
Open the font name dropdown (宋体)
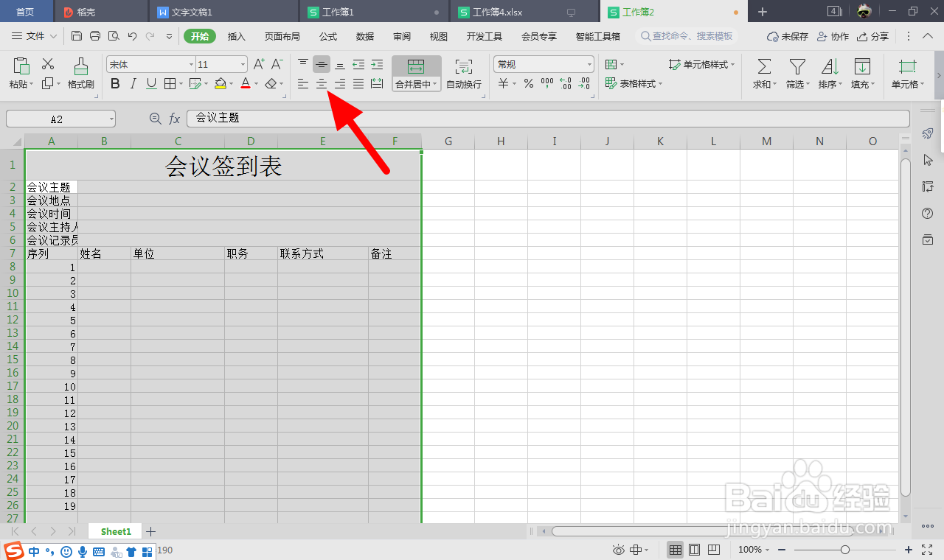tap(191, 65)
